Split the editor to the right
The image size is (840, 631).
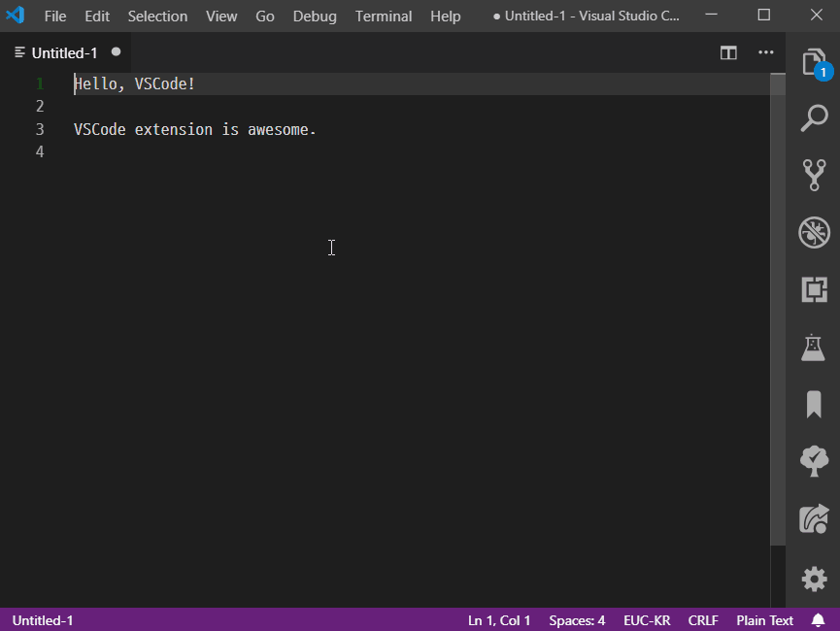tap(728, 52)
